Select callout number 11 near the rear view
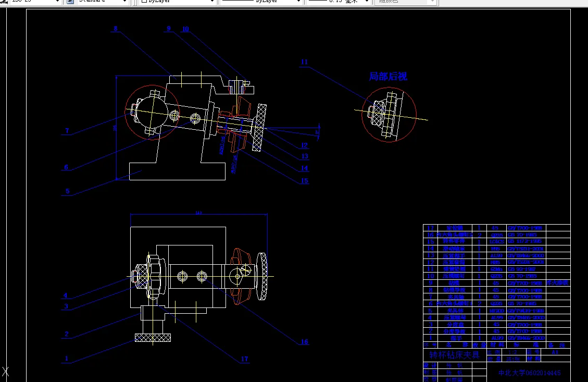The image size is (588, 382). [x=304, y=62]
